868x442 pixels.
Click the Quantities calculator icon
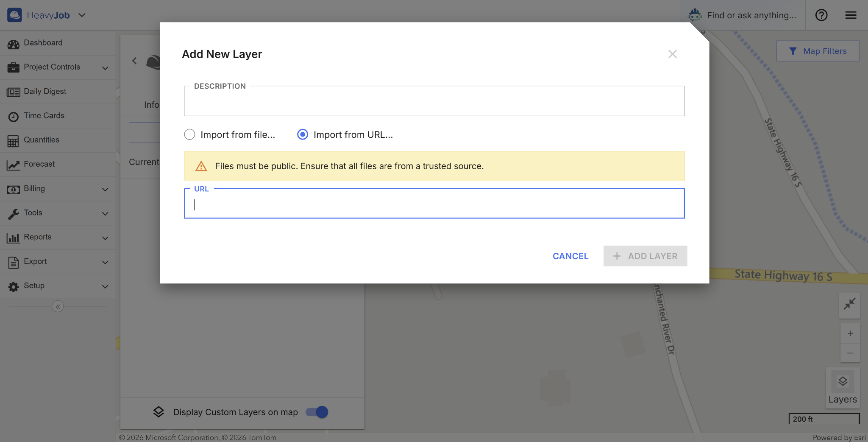[x=13, y=141]
